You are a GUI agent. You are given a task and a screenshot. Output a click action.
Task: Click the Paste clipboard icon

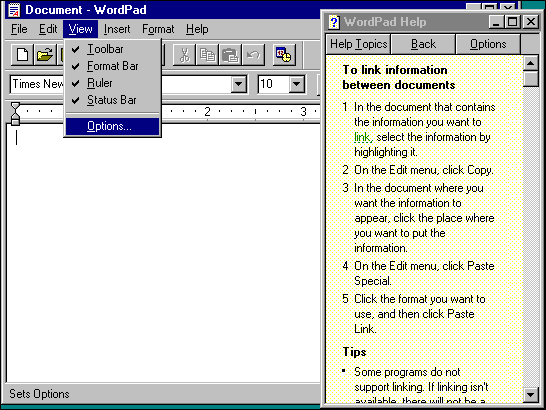(230, 55)
